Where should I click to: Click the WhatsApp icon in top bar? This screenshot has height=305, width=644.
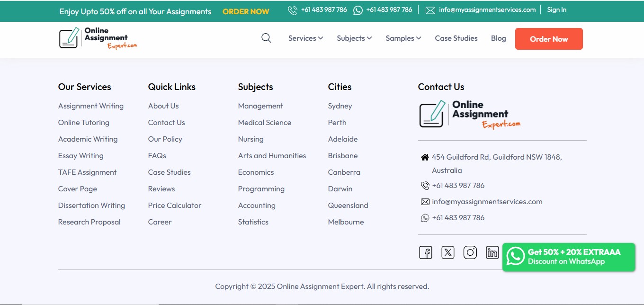[358, 10]
